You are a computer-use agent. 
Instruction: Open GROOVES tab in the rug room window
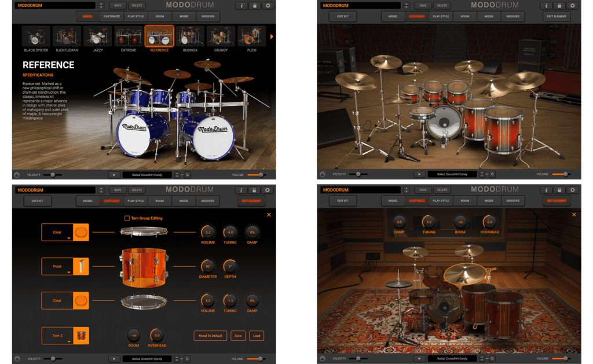point(513,201)
